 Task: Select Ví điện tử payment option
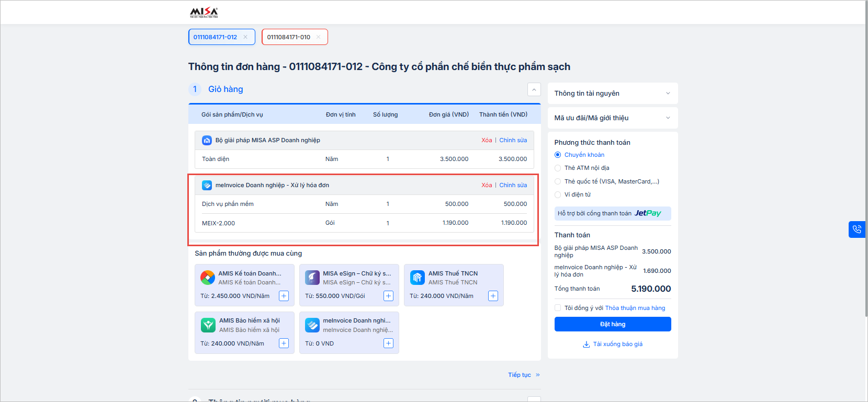point(558,194)
